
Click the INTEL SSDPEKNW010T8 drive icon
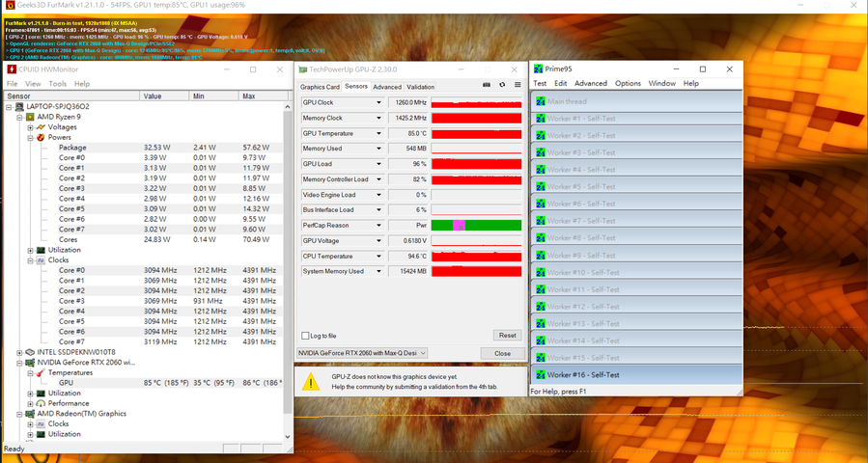pyautogui.click(x=31, y=352)
